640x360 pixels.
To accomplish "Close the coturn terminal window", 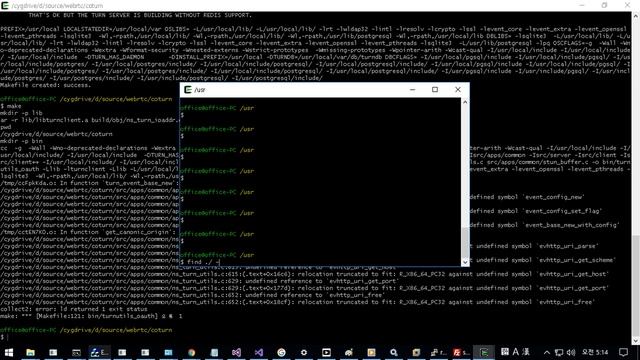I will (x=627, y=5).
